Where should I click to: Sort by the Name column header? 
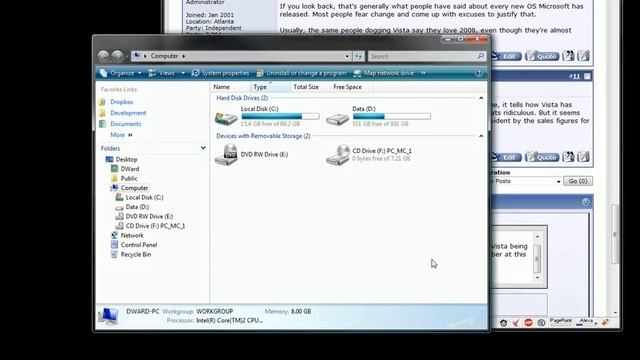click(230, 87)
